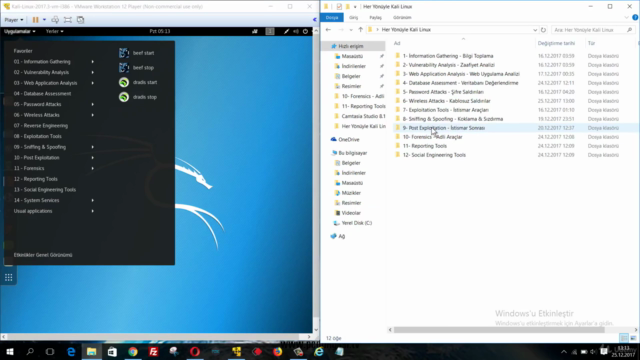
Task: Launch beef stop from Kali menu
Action: click(x=137, y=68)
